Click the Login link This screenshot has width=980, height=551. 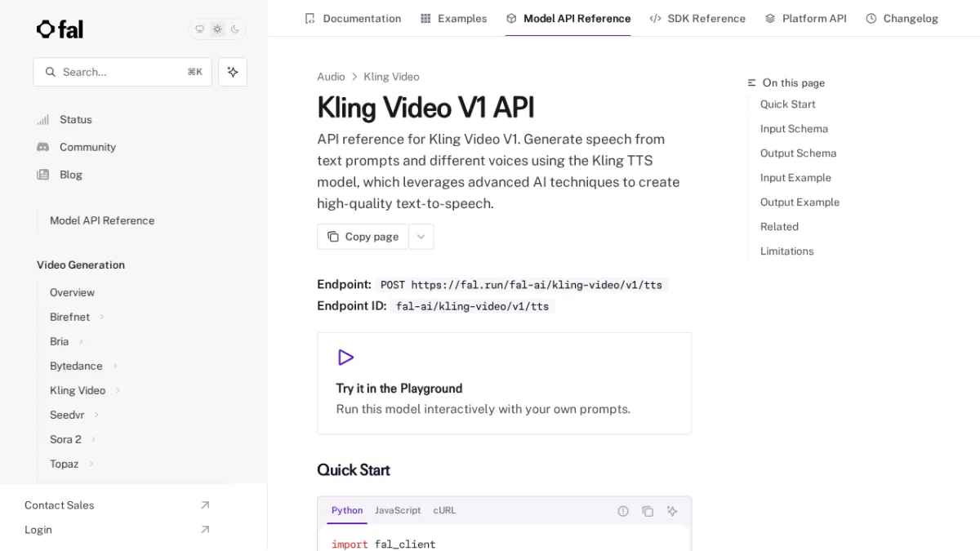(117, 530)
